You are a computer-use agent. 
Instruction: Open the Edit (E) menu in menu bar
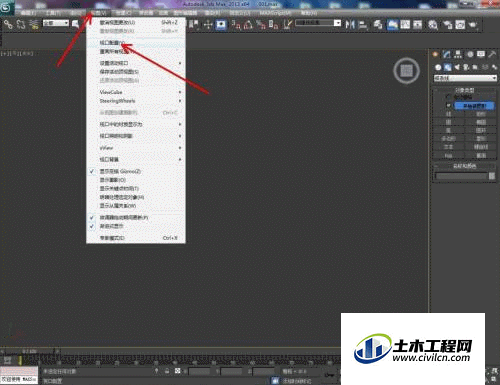[28, 13]
